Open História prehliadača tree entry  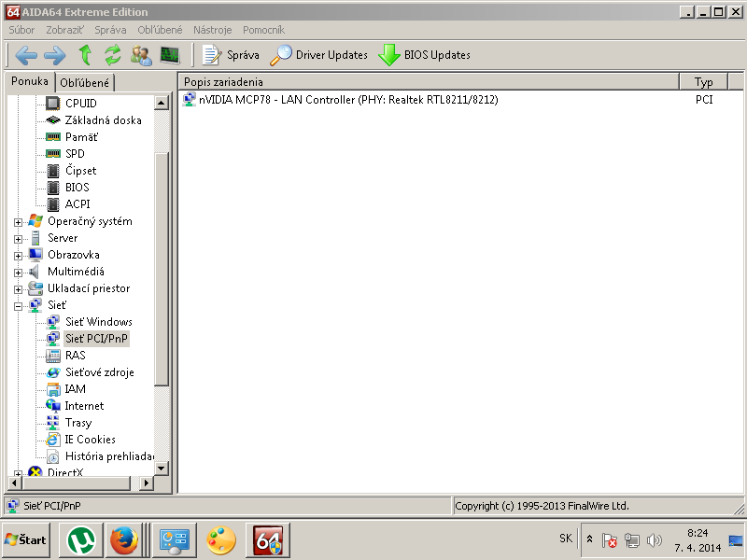click(109, 456)
